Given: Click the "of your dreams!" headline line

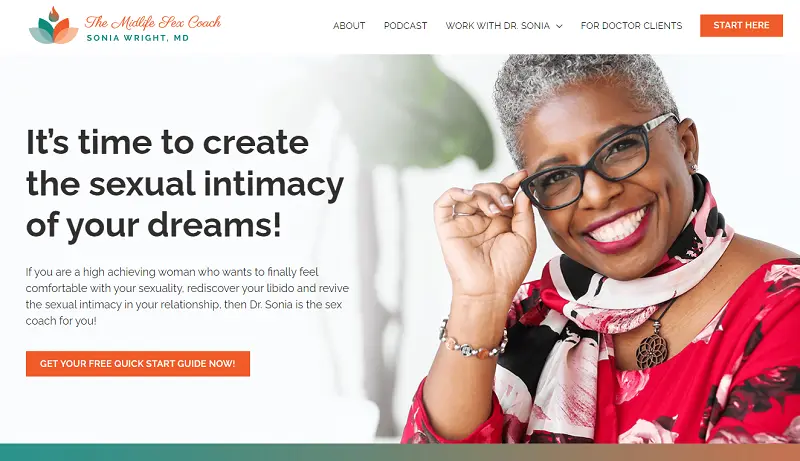Looking at the screenshot, I should pos(154,225).
